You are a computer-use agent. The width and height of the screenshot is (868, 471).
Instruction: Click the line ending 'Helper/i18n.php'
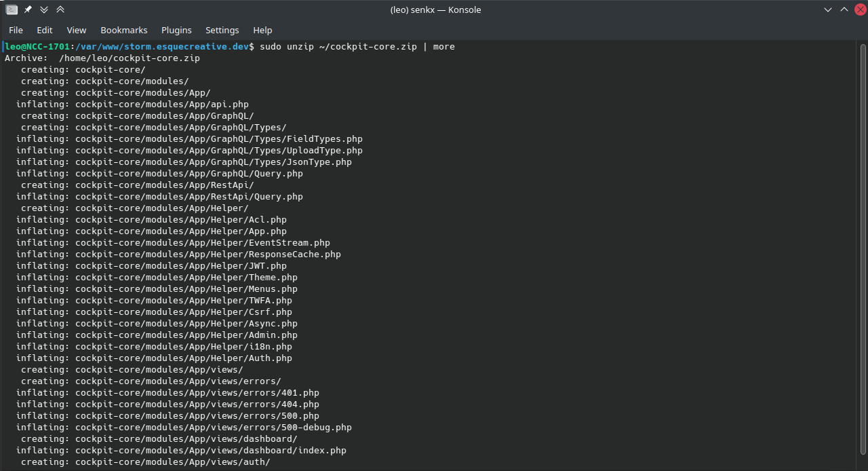[x=154, y=347]
